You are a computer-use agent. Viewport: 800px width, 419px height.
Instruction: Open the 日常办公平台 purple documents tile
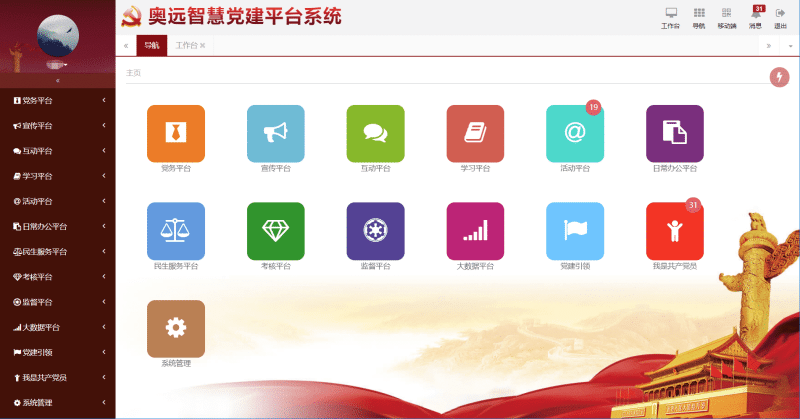674,134
